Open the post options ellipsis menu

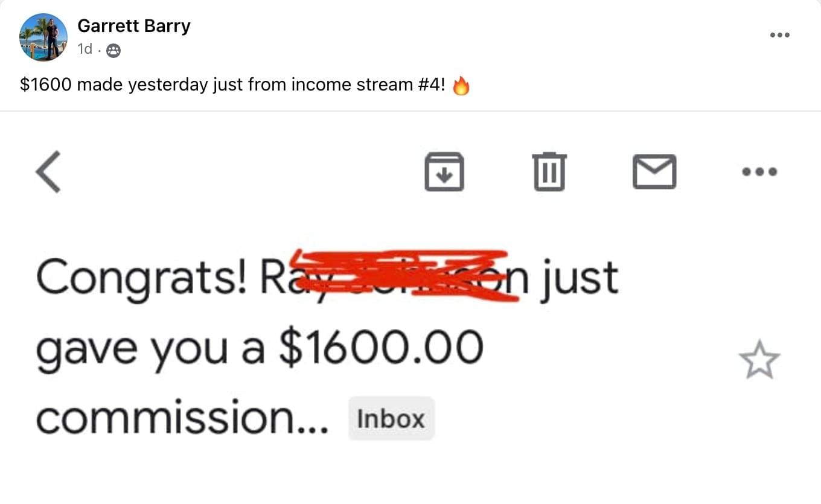(x=779, y=35)
